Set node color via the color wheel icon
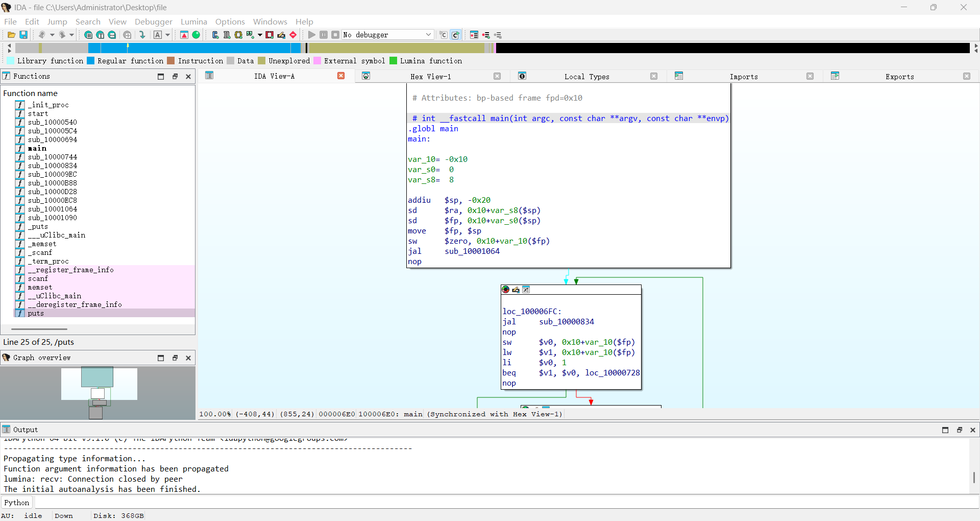 pos(505,290)
